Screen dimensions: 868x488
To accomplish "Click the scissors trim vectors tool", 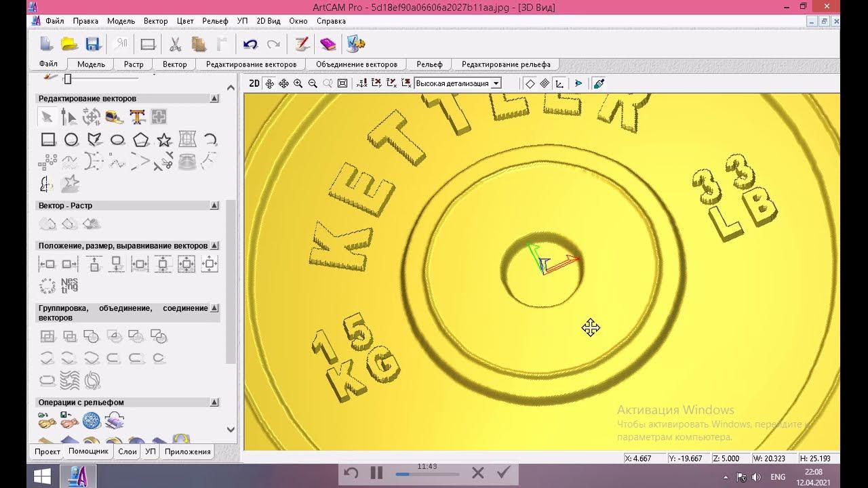I will [163, 162].
